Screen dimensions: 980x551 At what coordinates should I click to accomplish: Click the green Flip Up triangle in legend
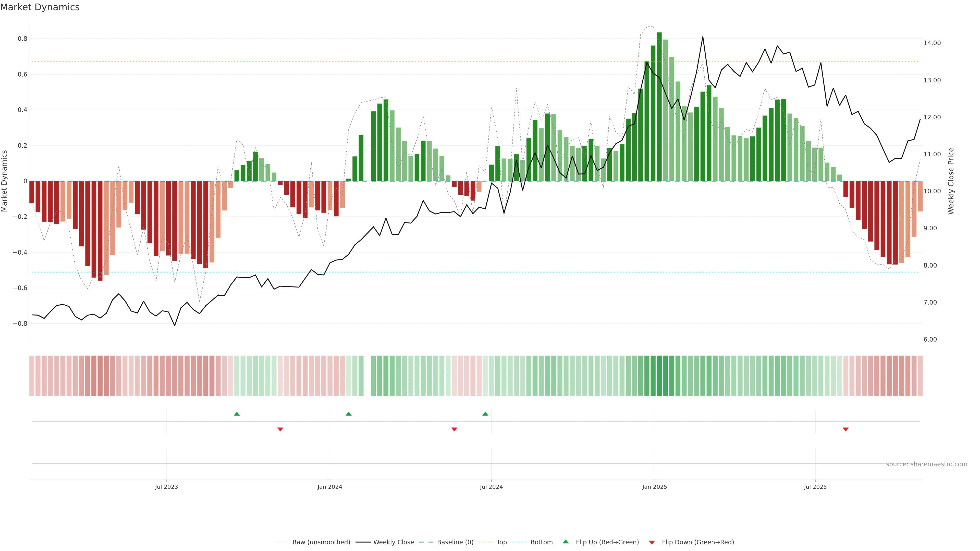pos(566,542)
